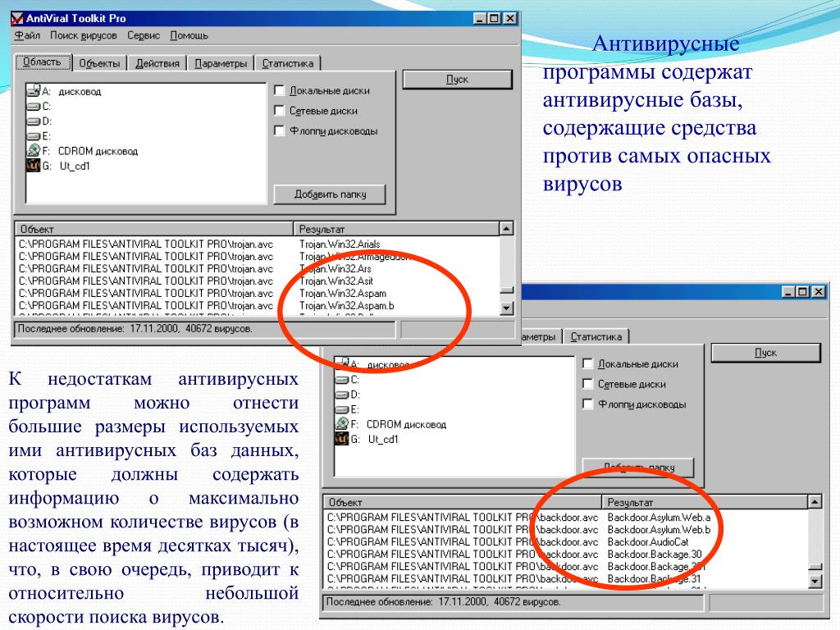Select 'CDROM дисковод' label in top window
The image size is (840, 630).
pos(98,152)
